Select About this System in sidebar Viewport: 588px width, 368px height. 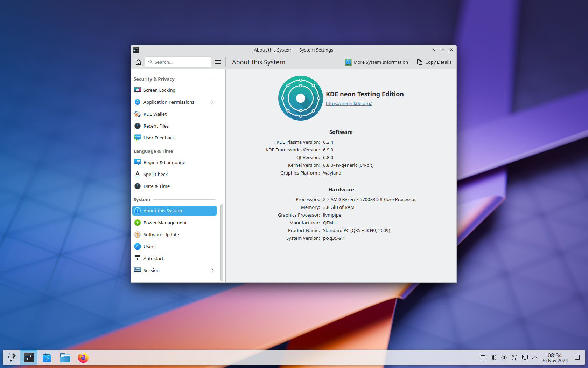pyautogui.click(x=174, y=211)
